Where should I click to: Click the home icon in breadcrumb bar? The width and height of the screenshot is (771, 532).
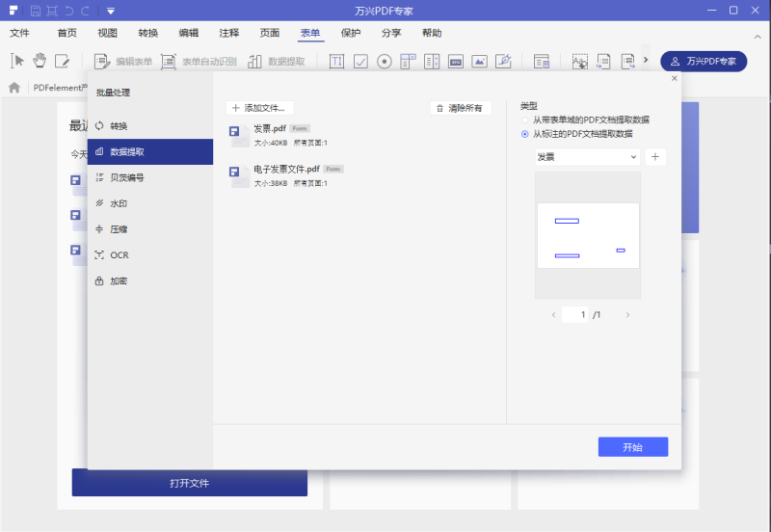click(14, 87)
